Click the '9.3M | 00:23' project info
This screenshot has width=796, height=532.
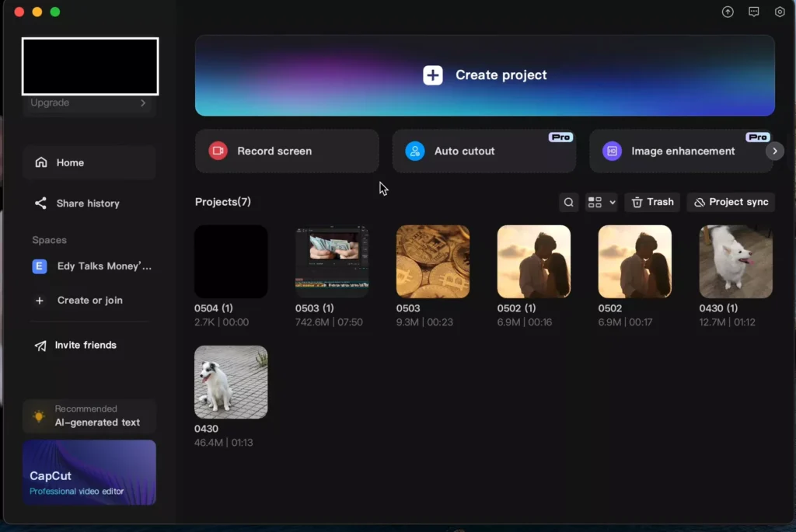pyautogui.click(x=425, y=322)
